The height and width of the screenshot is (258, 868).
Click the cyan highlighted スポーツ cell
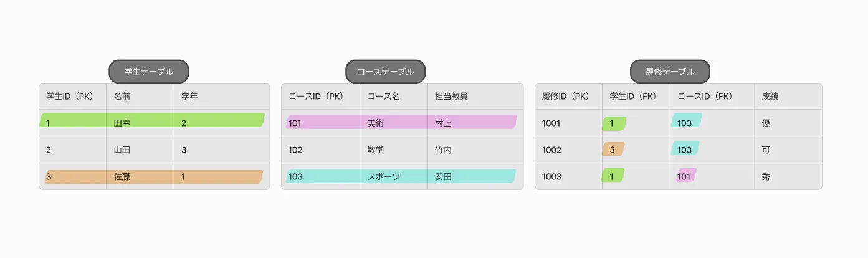(394, 176)
